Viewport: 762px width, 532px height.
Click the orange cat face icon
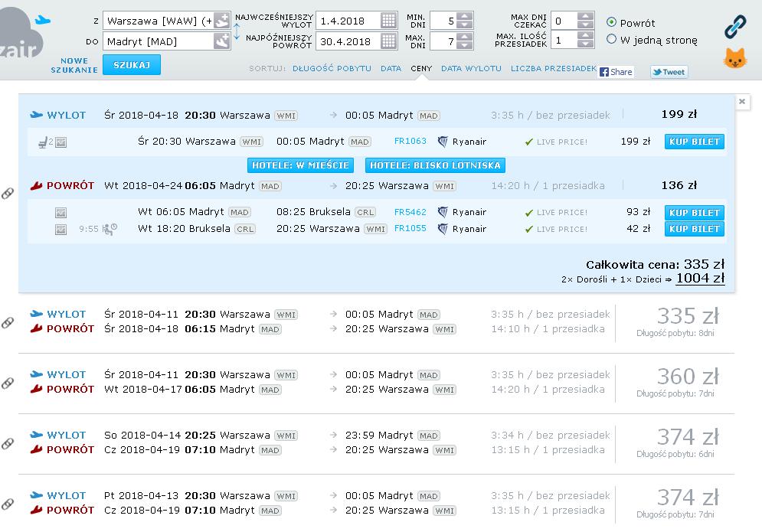[734, 59]
